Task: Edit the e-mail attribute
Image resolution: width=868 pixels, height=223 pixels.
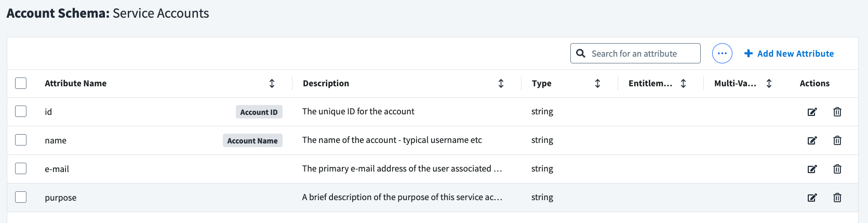Action: tap(812, 169)
